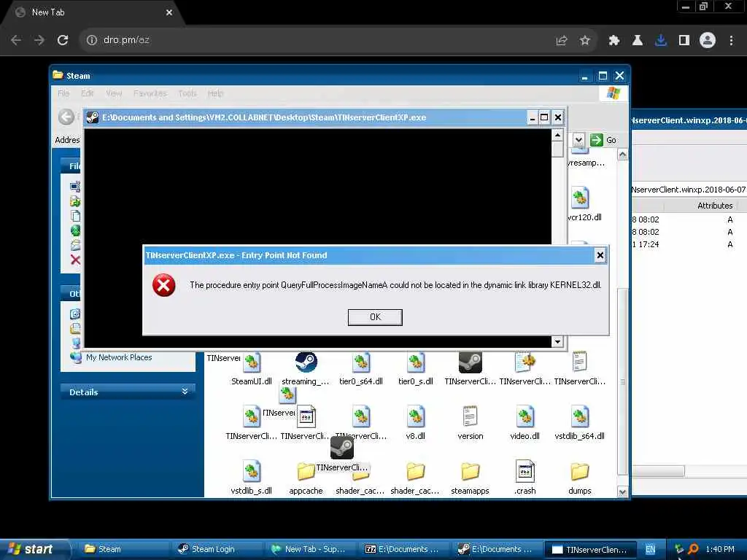Viewport: 747px width, 560px height.
Task: Expand the Details panel chevron
Action: point(185,392)
